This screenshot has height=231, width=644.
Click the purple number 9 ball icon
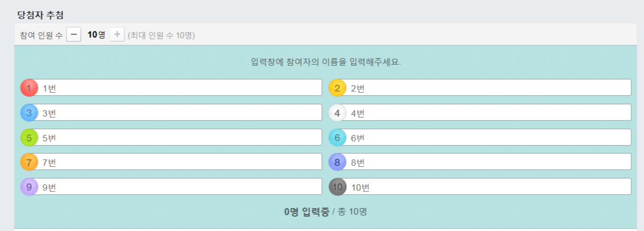coord(29,186)
